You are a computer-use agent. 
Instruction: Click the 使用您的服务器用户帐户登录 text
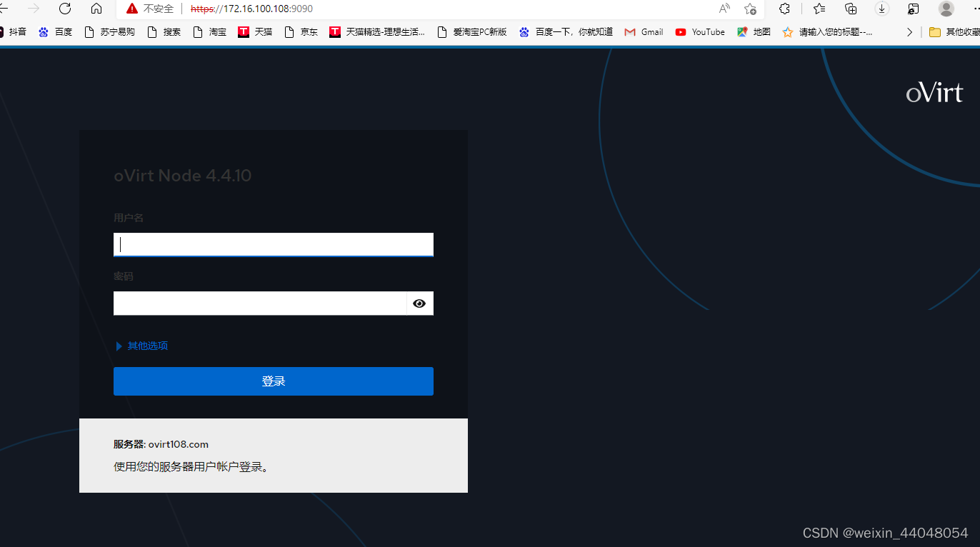(x=191, y=467)
